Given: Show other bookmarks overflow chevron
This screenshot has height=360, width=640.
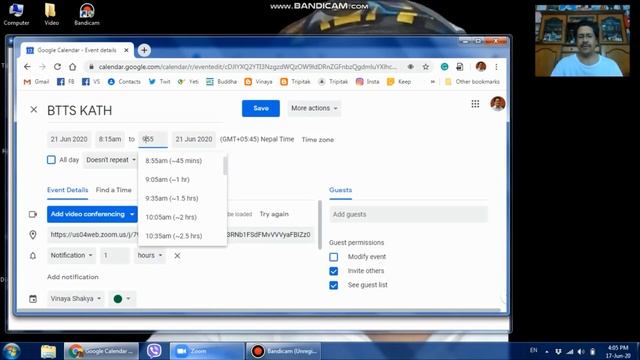Looking at the screenshot, I should [432, 82].
